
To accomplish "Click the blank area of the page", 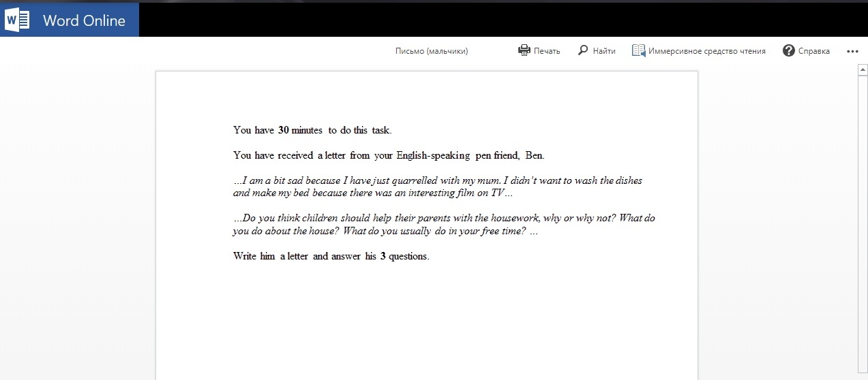I will pos(427,320).
